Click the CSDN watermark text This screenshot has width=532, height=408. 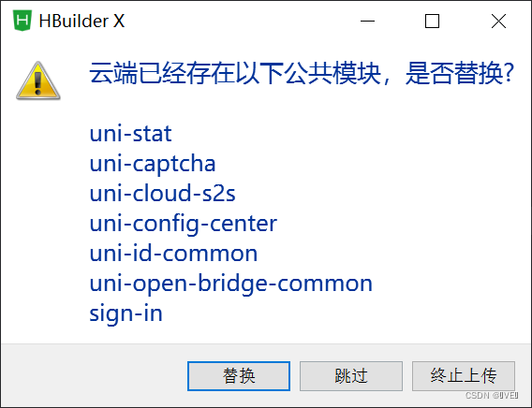(492, 396)
